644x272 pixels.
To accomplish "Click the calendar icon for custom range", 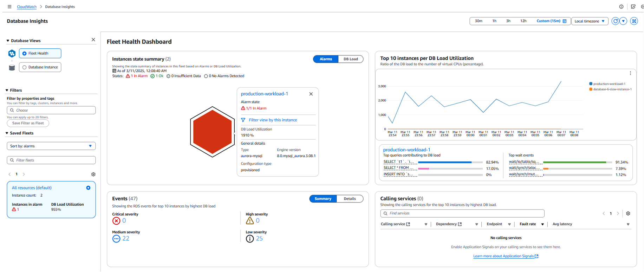I will coord(565,21).
